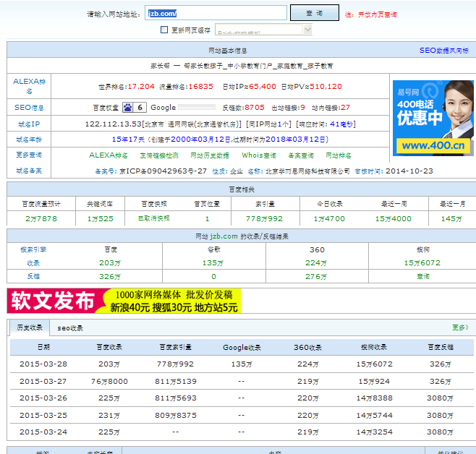The width and height of the screenshot is (476, 454).
Task: Click 360 backlink count 276万
Action: coord(316,277)
